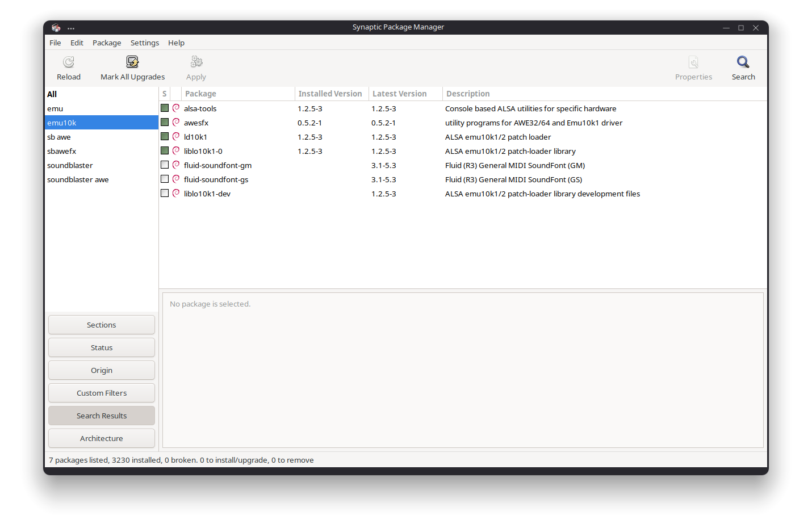The height and width of the screenshot is (524, 812).
Task: Sort by Installed Version column header
Action: [x=332, y=94]
